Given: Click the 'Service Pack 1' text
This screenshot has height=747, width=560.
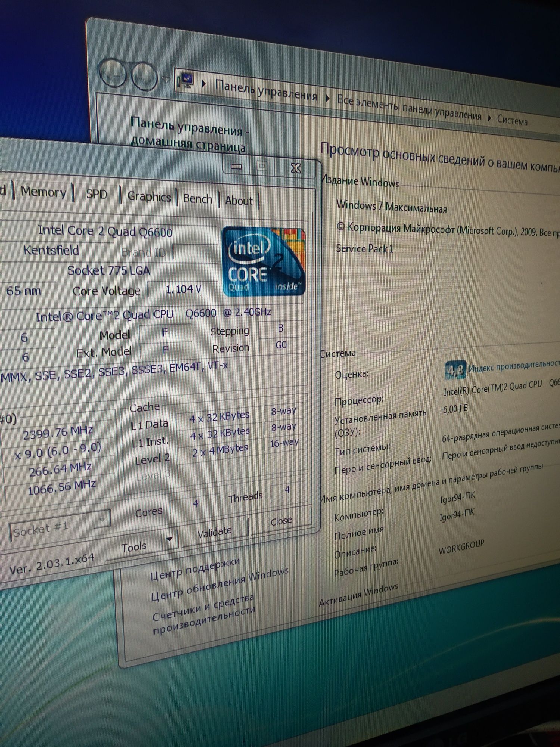Looking at the screenshot, I should [x=364, y=248].
